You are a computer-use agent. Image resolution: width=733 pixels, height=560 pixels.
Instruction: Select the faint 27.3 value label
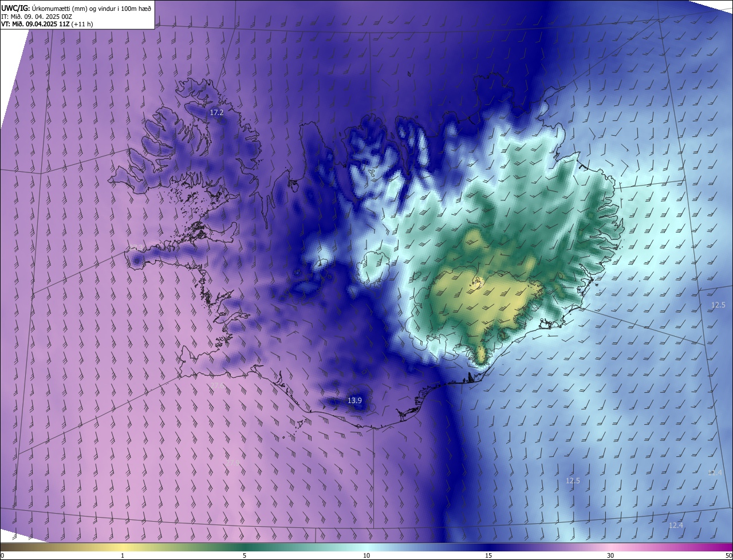(136, 247)
